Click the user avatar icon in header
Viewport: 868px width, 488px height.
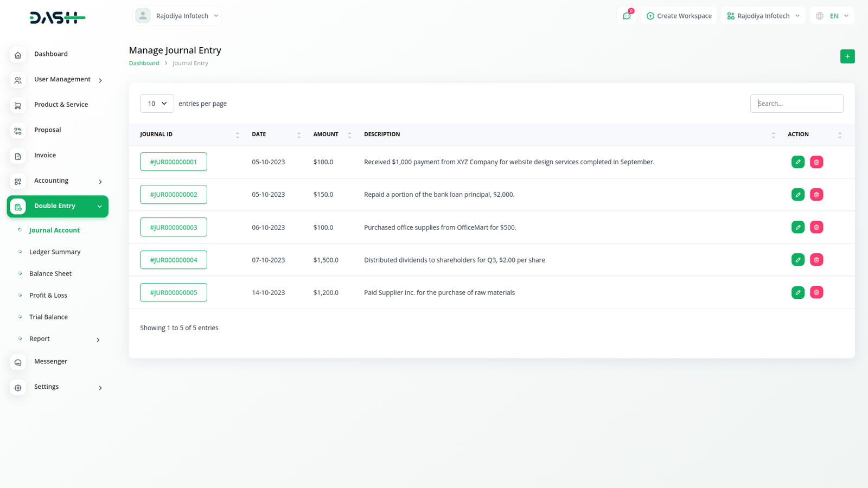(x=143, y=16)
